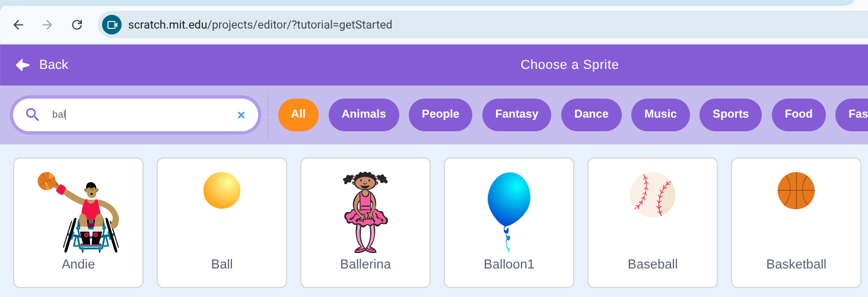Select the All category filter
Viewport: 868px width, 297px height.
[298, 114]
